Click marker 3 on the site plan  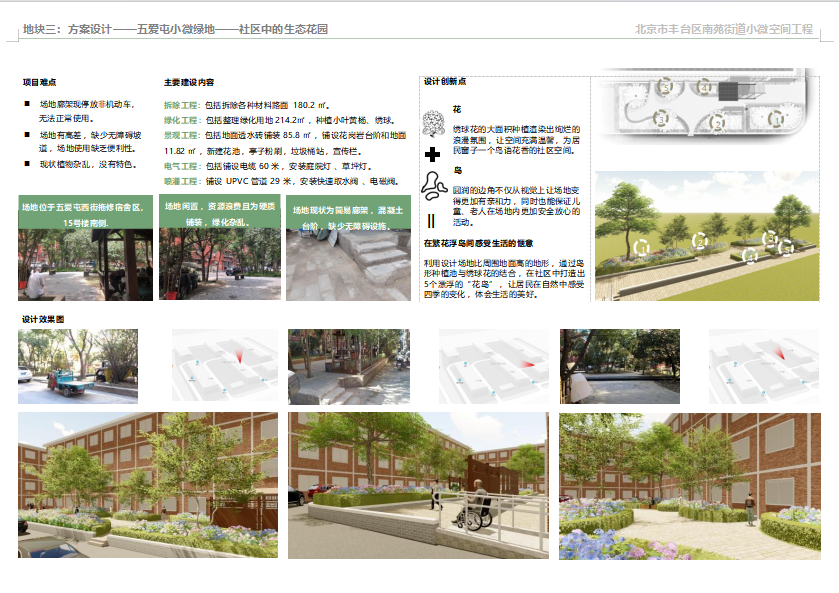coord(660,118)
